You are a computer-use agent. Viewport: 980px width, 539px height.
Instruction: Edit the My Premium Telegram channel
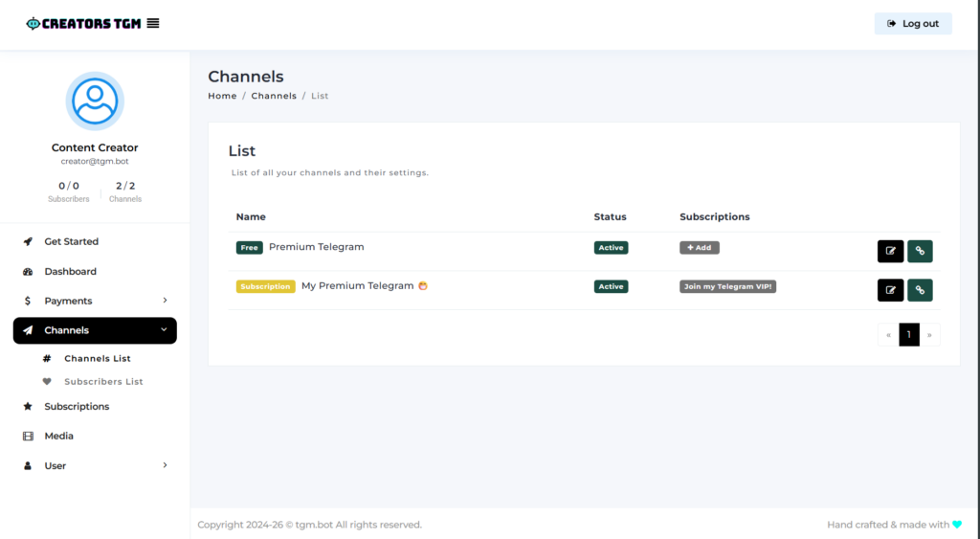click(891, 290)
